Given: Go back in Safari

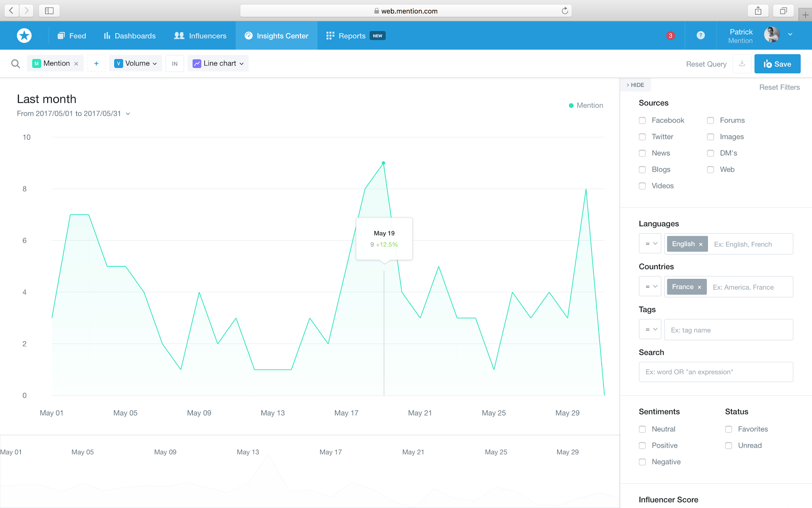Looking at the screenshot, I should click(x=11, y=10).
